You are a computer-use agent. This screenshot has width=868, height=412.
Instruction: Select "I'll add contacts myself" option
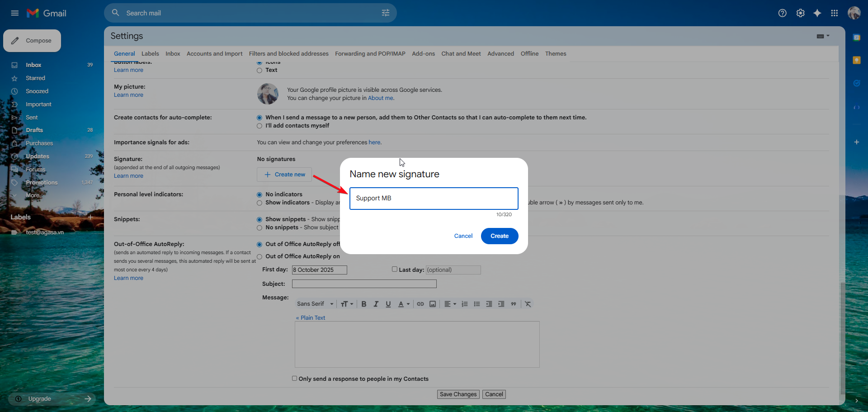(259, 126)
